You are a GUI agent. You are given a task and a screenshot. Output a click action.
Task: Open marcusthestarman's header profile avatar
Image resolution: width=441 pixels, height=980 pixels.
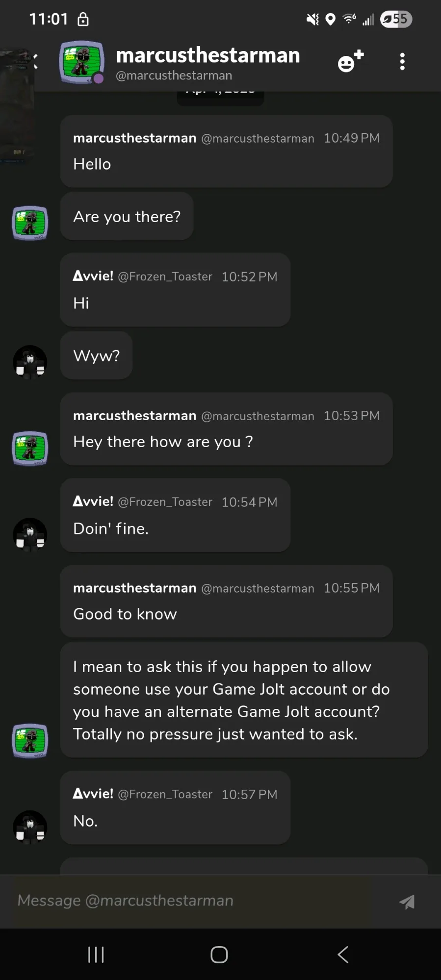[81, 62]
